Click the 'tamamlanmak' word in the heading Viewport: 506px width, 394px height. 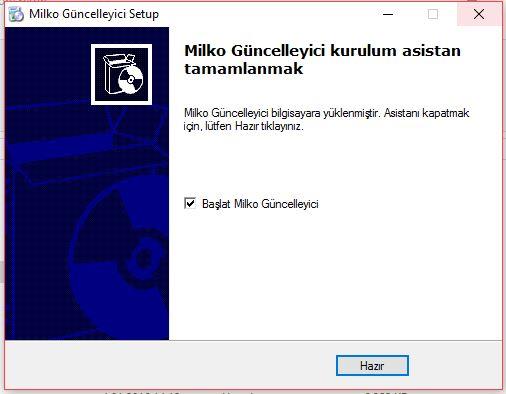pos(244,69)
